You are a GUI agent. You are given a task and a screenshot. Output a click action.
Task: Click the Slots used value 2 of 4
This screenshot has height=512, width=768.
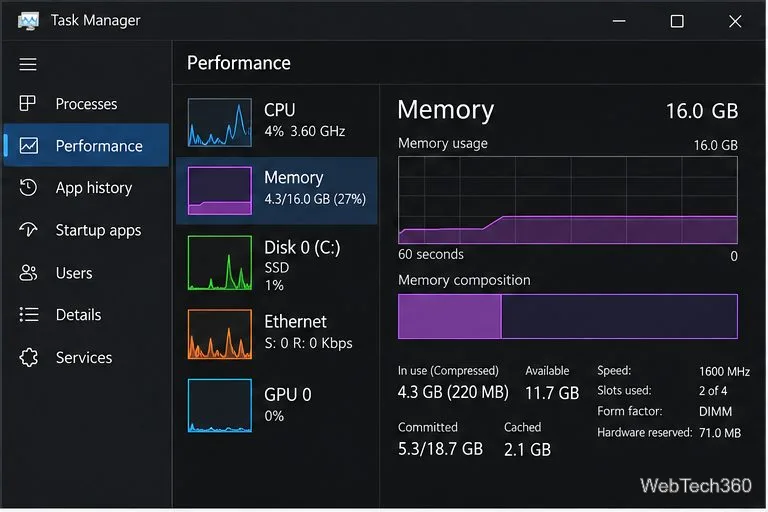[713, 390]
